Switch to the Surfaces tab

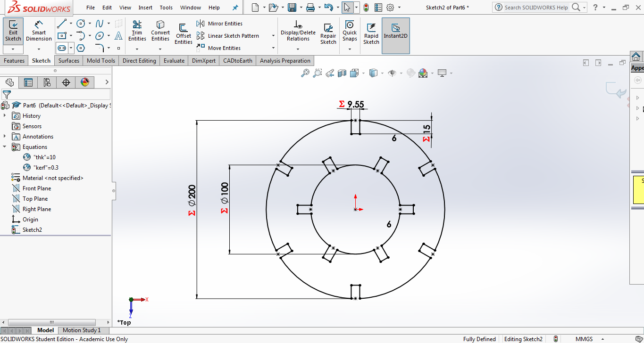coord(69,61)
